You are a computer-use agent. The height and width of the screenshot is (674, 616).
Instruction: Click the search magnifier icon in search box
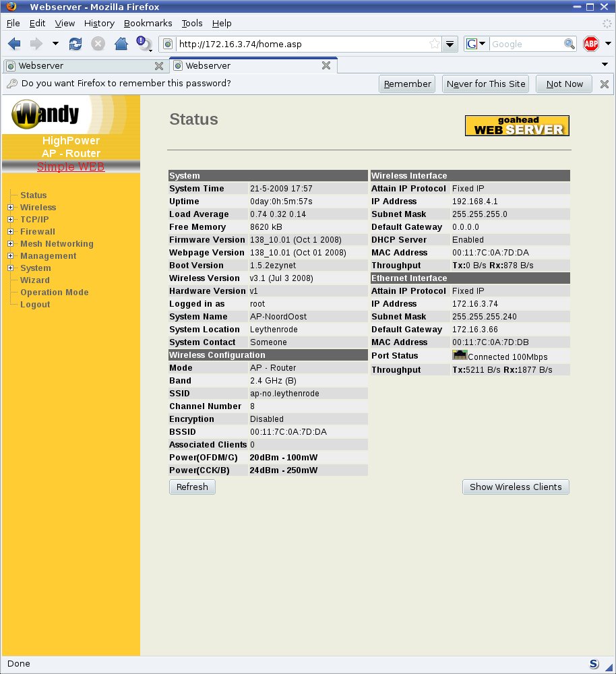coord(569,44)
